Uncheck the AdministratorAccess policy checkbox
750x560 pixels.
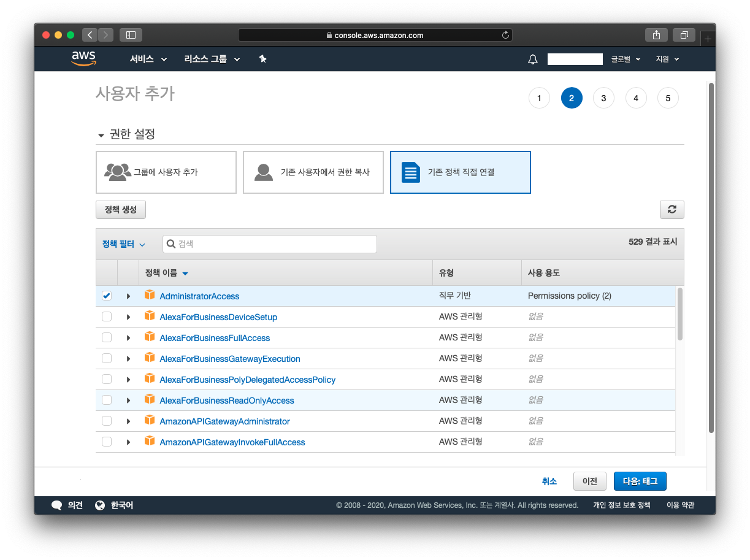pos(107,295)
